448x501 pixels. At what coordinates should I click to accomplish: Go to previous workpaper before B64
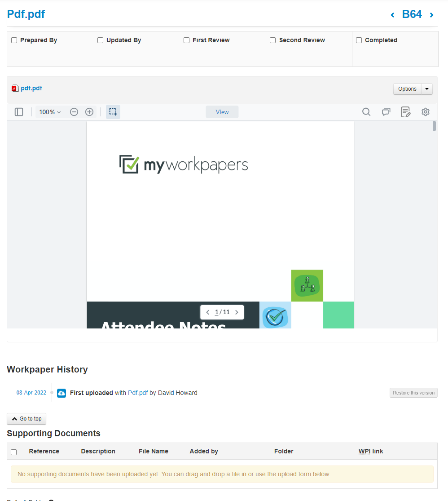tap(392, 15)
